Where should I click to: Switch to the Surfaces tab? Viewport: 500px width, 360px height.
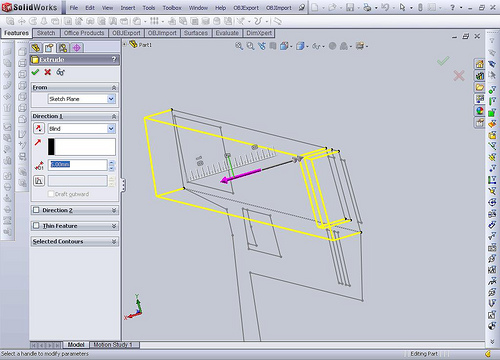pyautogui.click(x=196, y=33)
